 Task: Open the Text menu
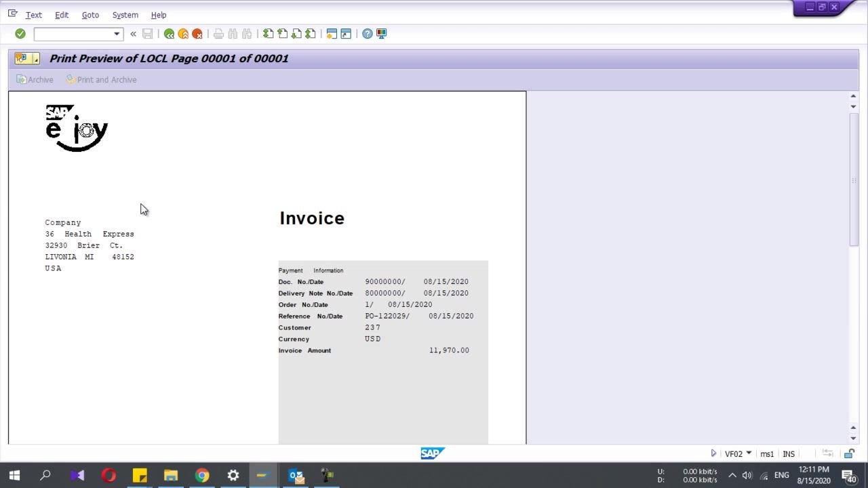[x=34, y=15]
